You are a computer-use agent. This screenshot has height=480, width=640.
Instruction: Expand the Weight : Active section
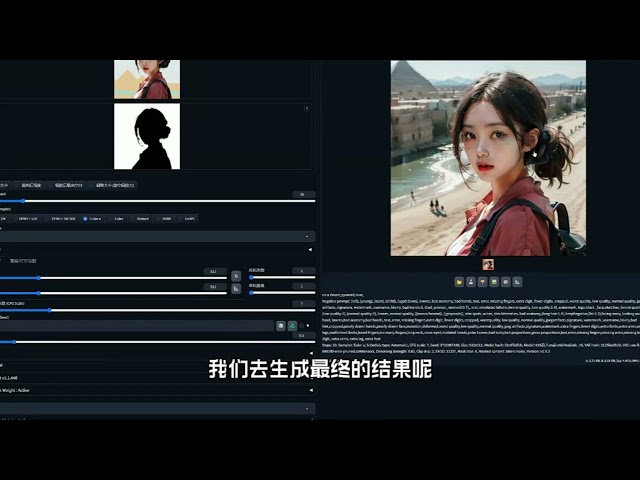tap(158, 390)
